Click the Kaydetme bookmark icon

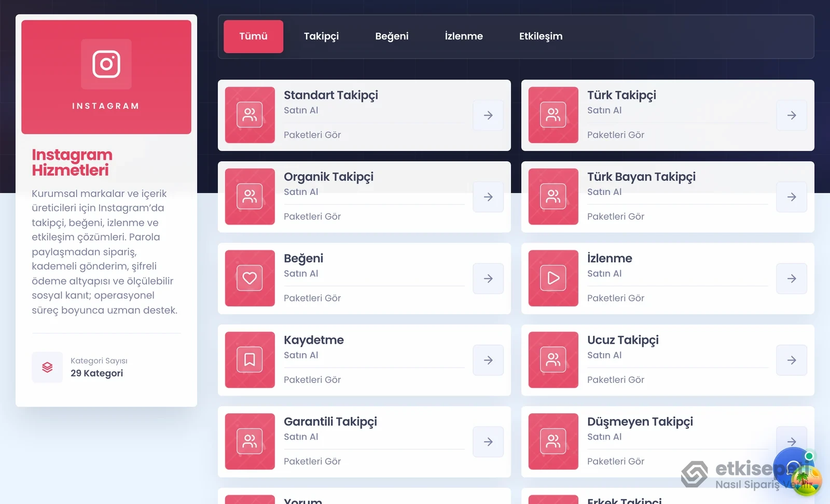click(x=250, y=360)
